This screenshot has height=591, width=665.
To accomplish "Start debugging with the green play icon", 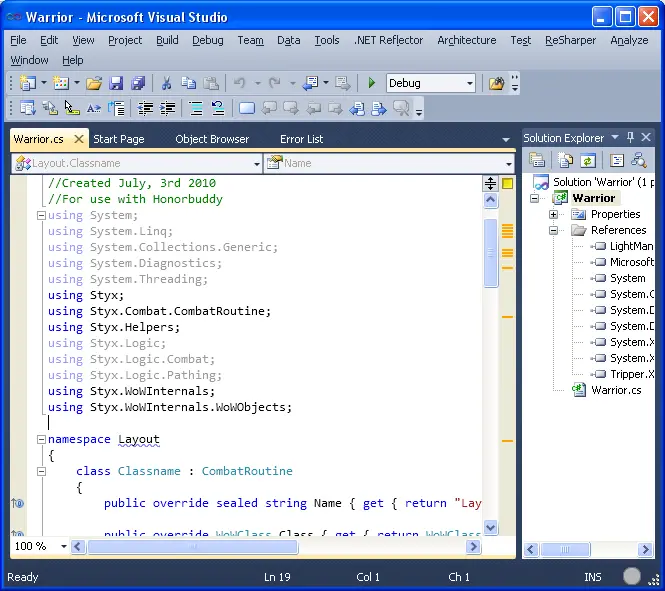I will click(372, 83).
